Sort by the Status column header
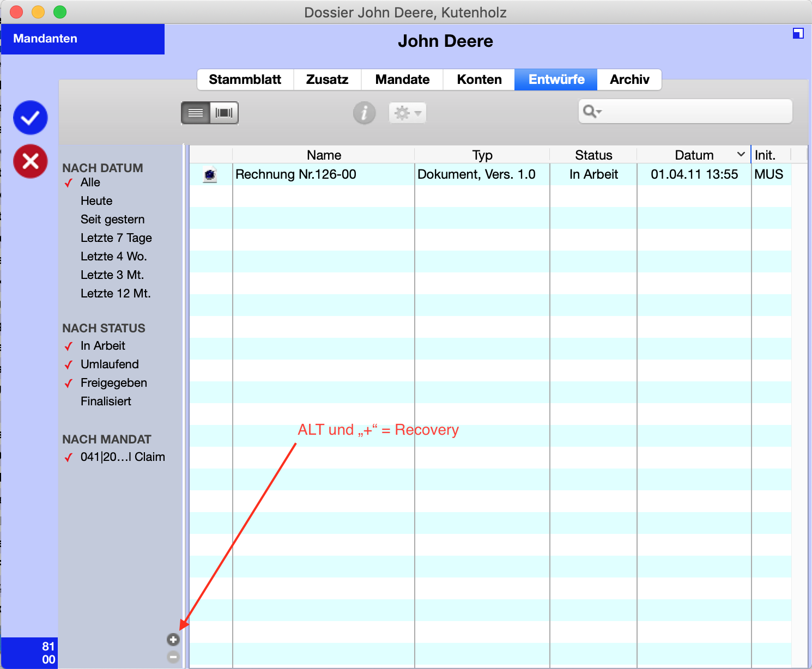Viewport: 812px width, 669px height. pyautogui.click(x=593, y=155)
